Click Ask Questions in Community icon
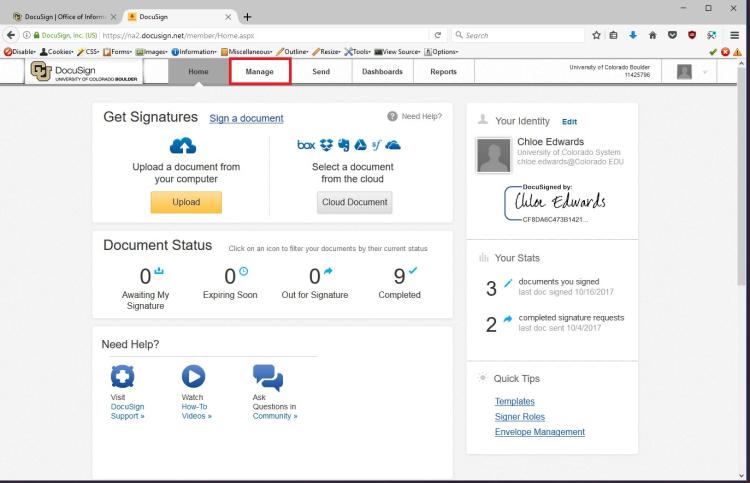The image size is (750, 483). coord(268,377)
